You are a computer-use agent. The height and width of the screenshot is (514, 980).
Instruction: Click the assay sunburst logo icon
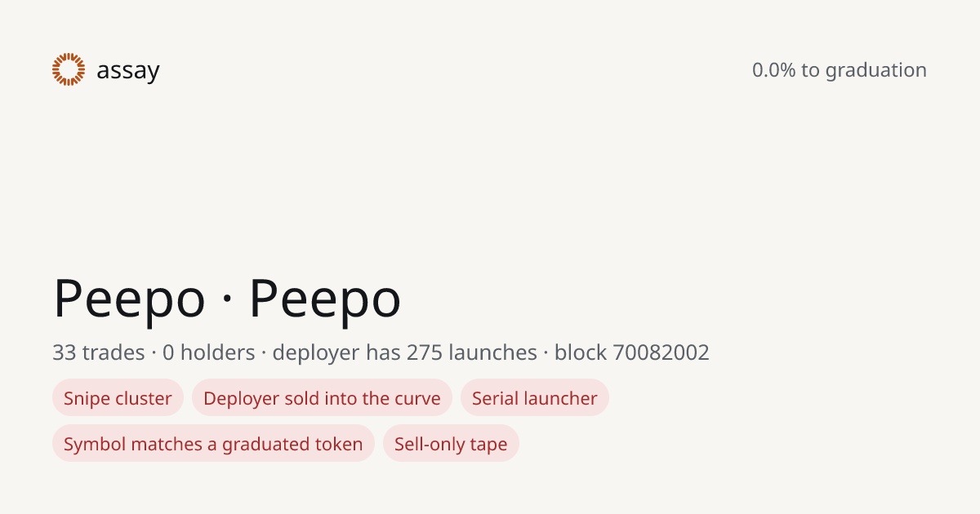(69, 69)
